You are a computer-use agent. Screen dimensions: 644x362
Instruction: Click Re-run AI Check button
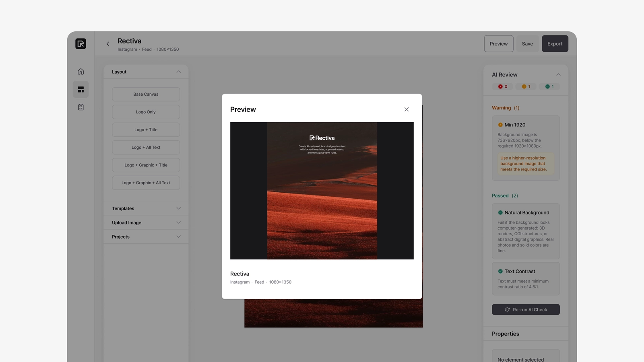(x=526, y=310)
